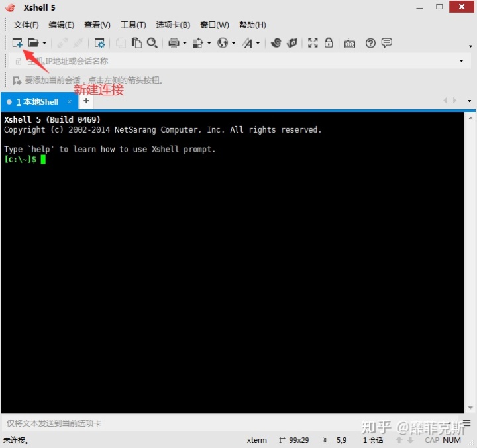This screenshot has width=477, height=448.
Task: Click the file transfer icon
Action: [197, 43]
